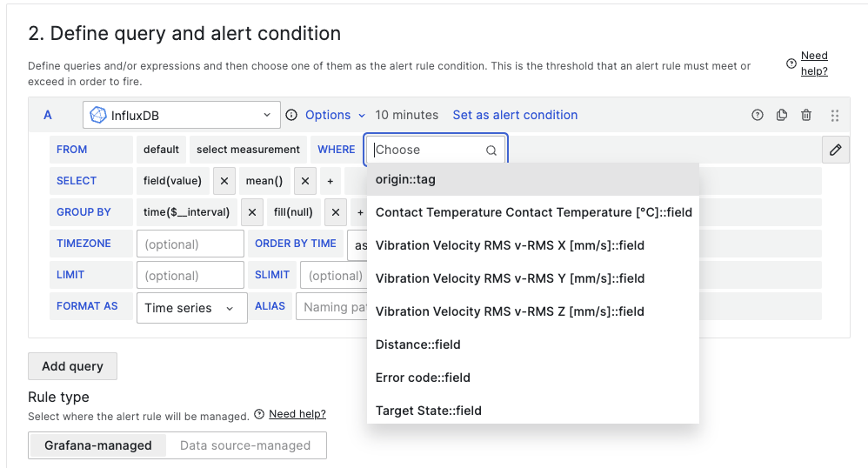Viewport: 868px width, 468px height.
Task: Add another SELECT part with plus
Action: click(x=330, y=181)
